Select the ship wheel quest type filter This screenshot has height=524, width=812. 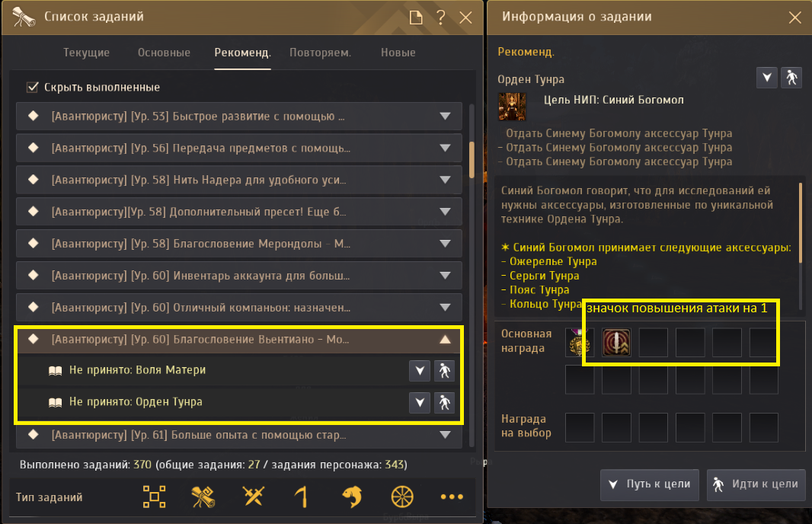[x=402, y=497]
